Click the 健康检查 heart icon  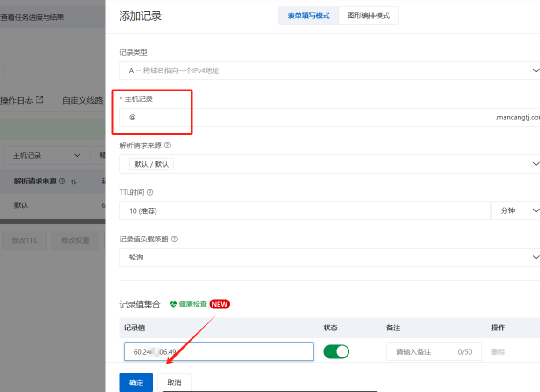coord(173,304)
